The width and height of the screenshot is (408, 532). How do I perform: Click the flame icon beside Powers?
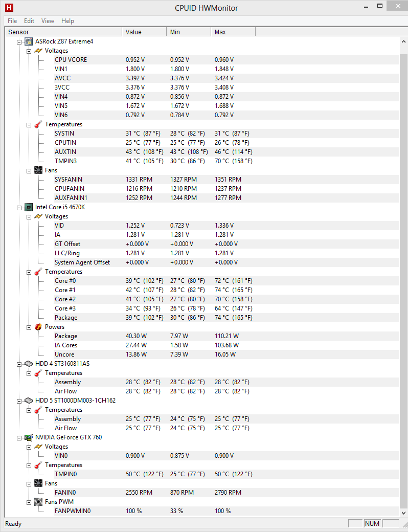coord(38,327)
